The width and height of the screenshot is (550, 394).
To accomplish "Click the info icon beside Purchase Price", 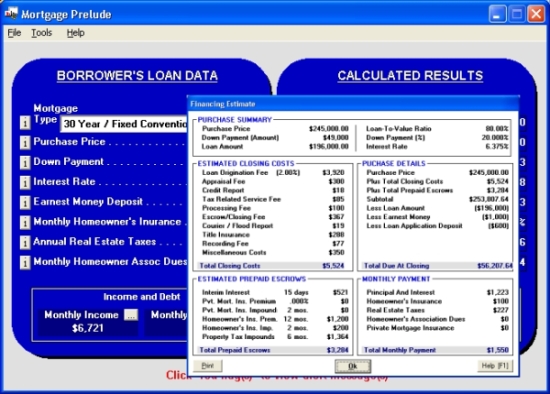I will pyautogui.click(x=25, y=143).
